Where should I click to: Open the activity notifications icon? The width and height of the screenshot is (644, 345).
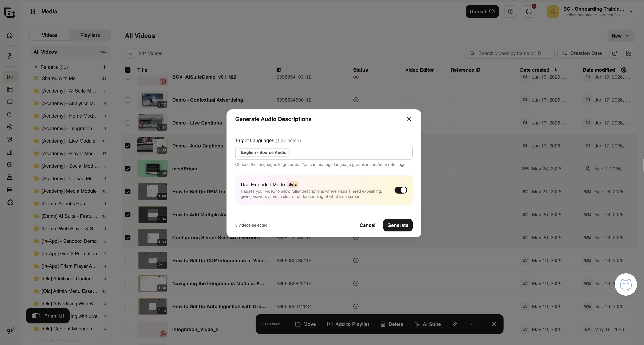(x=529, y=11)
